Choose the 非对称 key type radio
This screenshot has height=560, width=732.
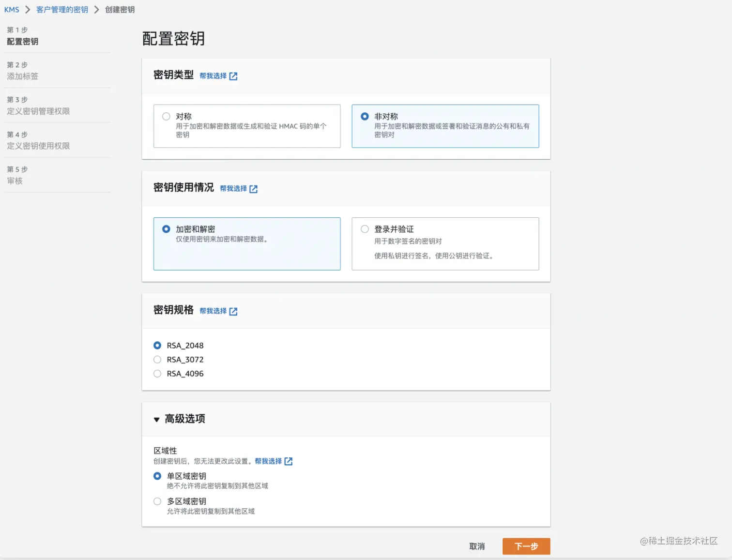coord(365,116)
